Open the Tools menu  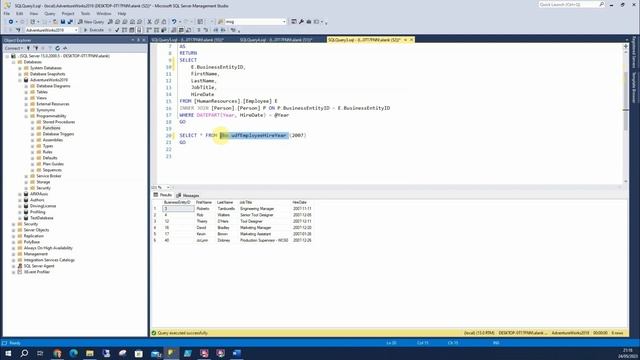(85, 13)
